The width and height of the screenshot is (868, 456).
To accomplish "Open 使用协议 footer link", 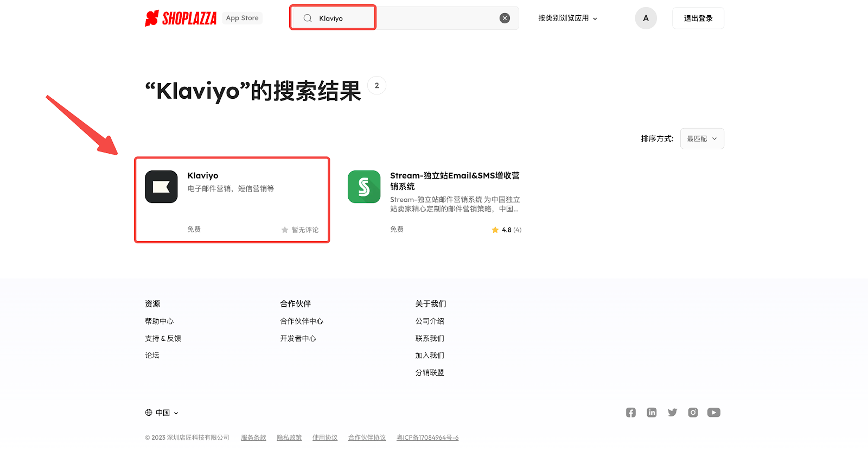I will click(325, 438).
